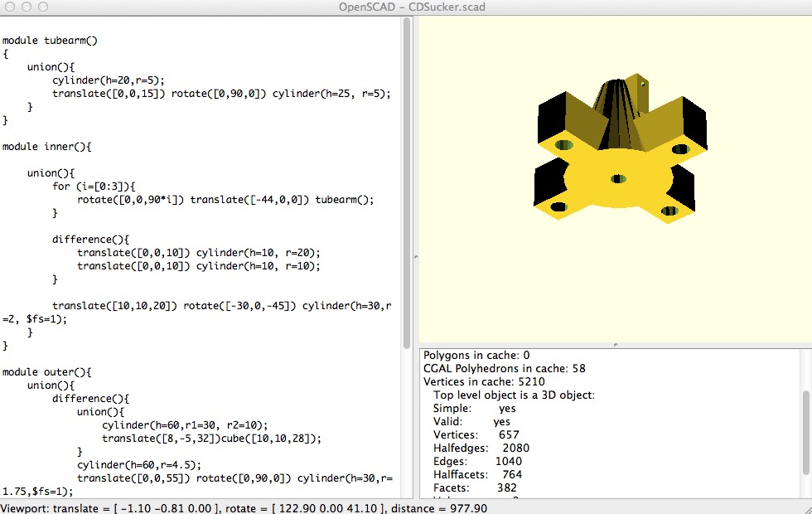Click the console pane vertical scrollbar

tap(805, 433)
